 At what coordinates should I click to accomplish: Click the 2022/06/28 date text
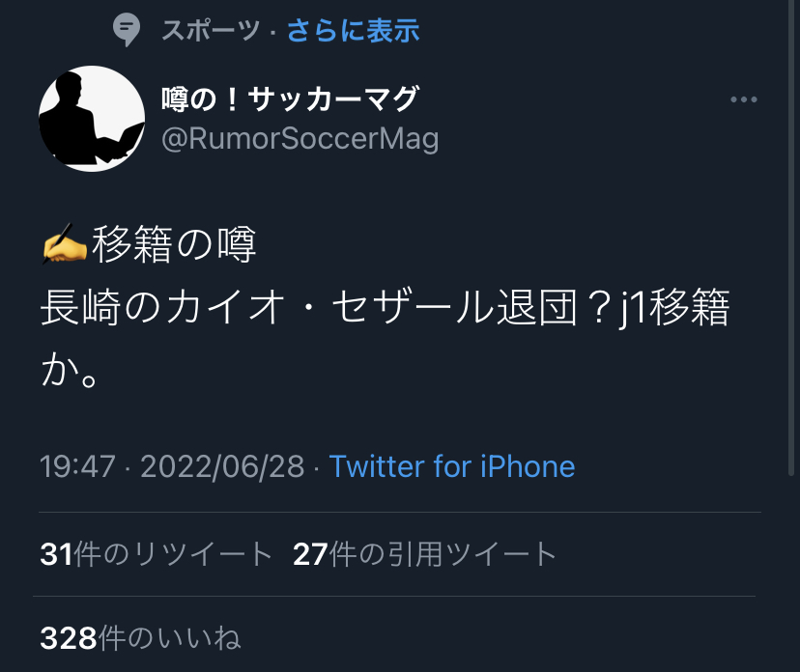[222, 466]
